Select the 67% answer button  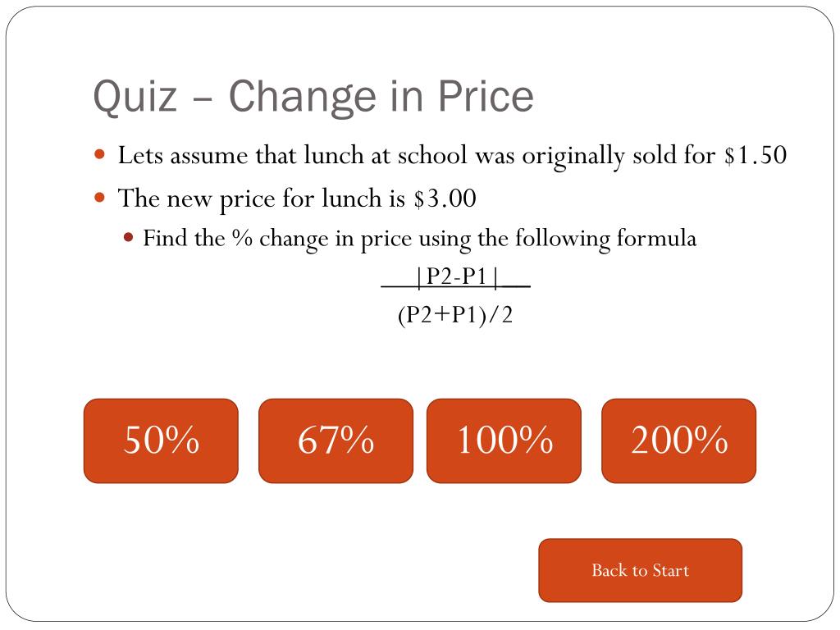click(x=336, y=441)
